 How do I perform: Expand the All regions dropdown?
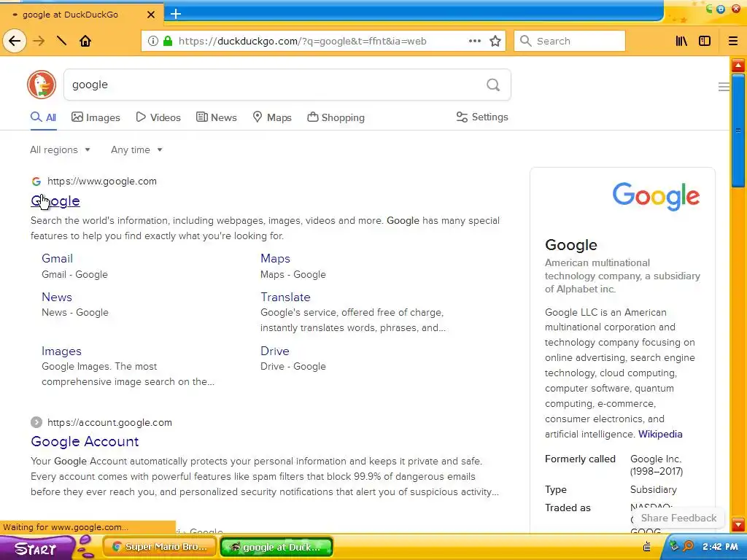coord(60,149)
